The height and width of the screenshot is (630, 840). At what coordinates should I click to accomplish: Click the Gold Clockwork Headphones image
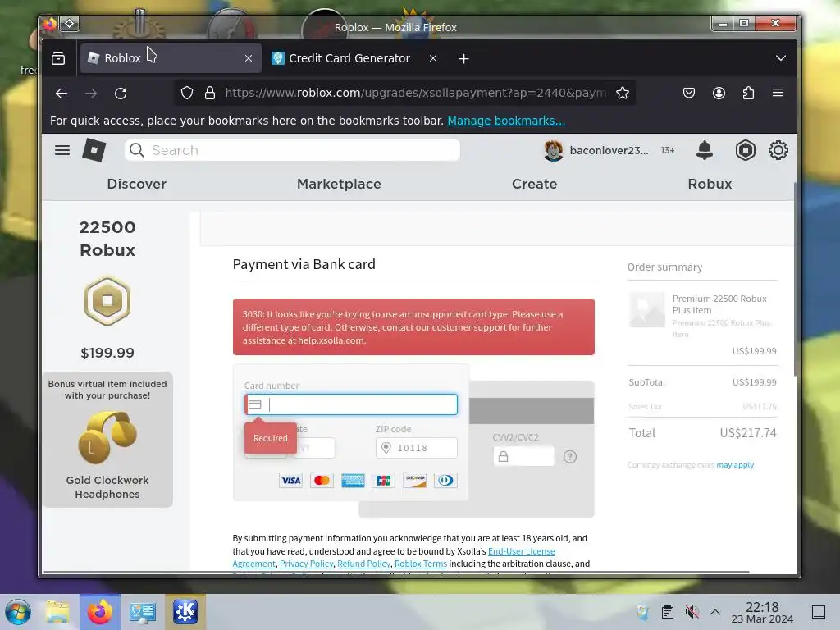click(x=107, y=438)
